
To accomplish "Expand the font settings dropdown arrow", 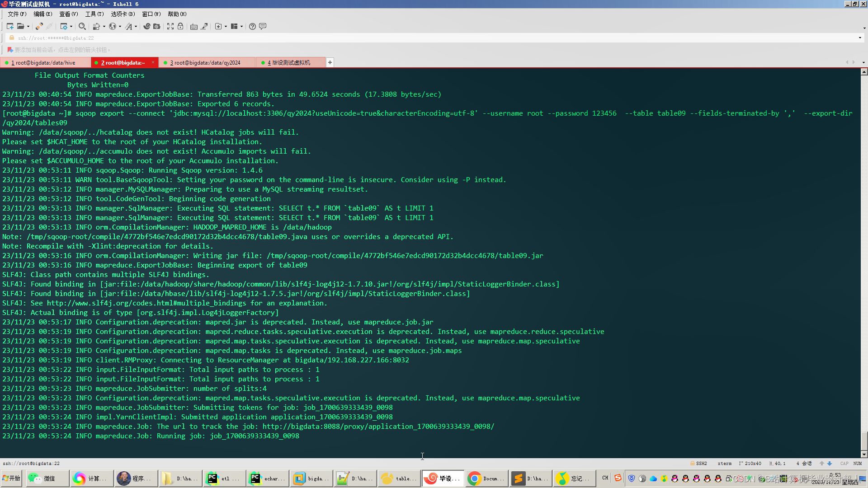I will (x=136, y=26).
